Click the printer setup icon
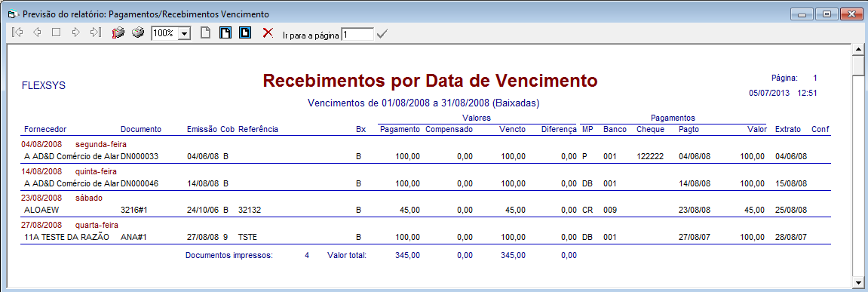The height and width of the screenshot is (292, 868). [x=118, y=32]
